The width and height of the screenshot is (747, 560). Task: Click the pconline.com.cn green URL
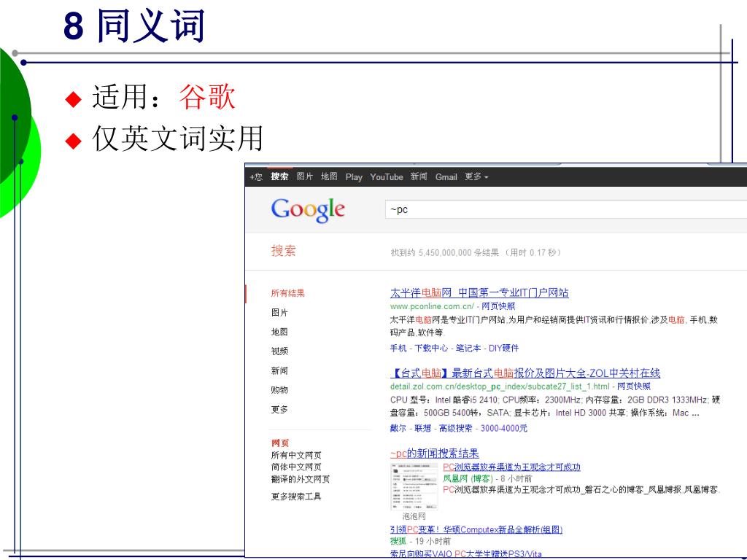(432, 306)
